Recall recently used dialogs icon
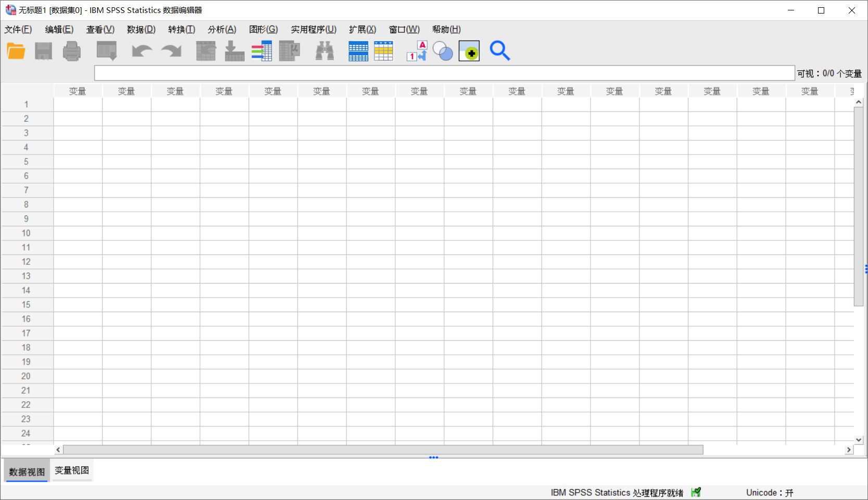 point(107,51)
